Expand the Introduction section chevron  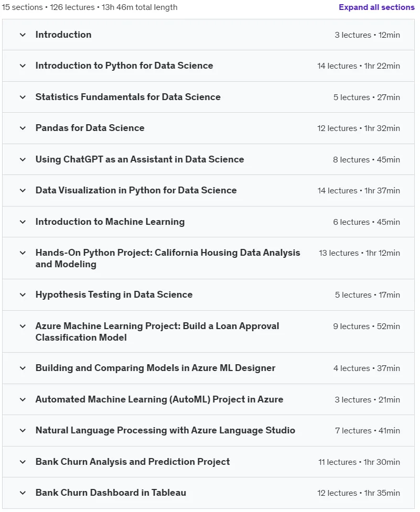click(x=23, y=35)
